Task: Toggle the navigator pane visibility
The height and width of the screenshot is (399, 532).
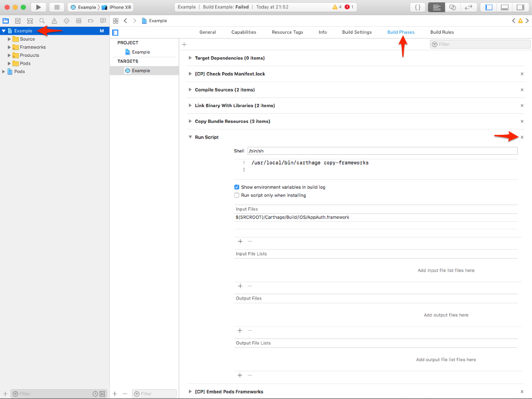Action: click(x=489, y=7)
